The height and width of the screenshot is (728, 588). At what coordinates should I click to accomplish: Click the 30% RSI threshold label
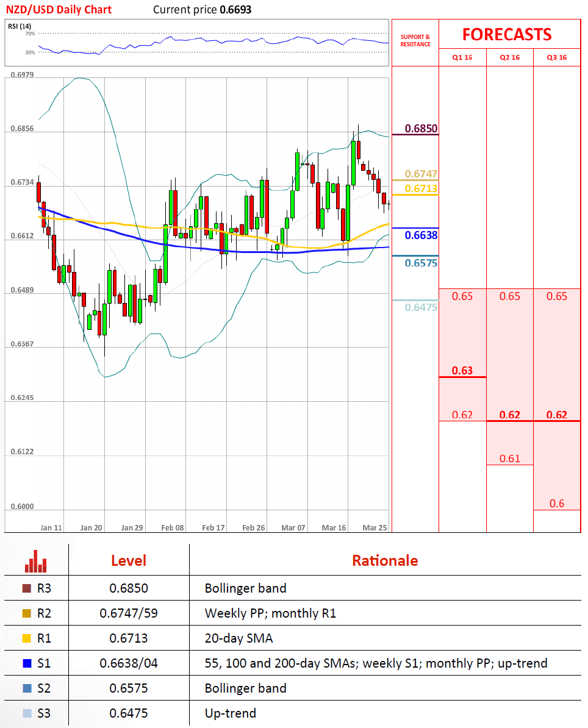coord(30,52)
